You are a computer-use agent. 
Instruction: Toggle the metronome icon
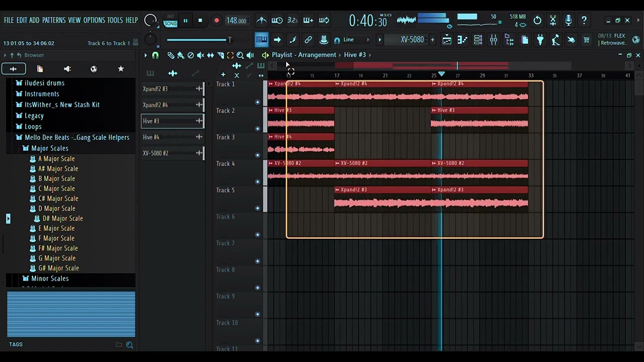coord(262,21)
